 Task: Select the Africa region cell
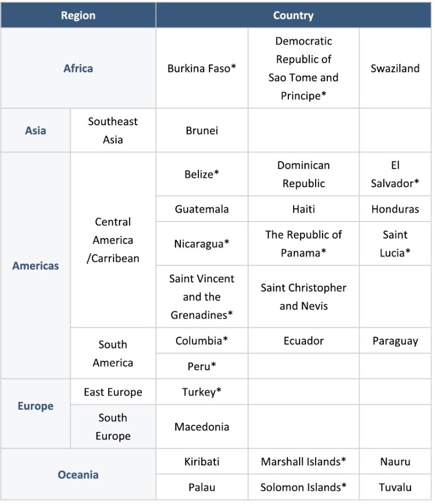point(78,68)
